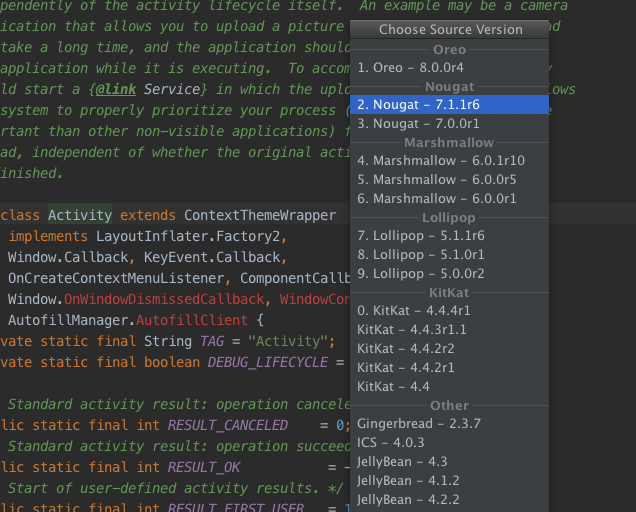Select Oreo – 8.0.0r4 source version
This screenshot has width=636, height=512.
449,67
